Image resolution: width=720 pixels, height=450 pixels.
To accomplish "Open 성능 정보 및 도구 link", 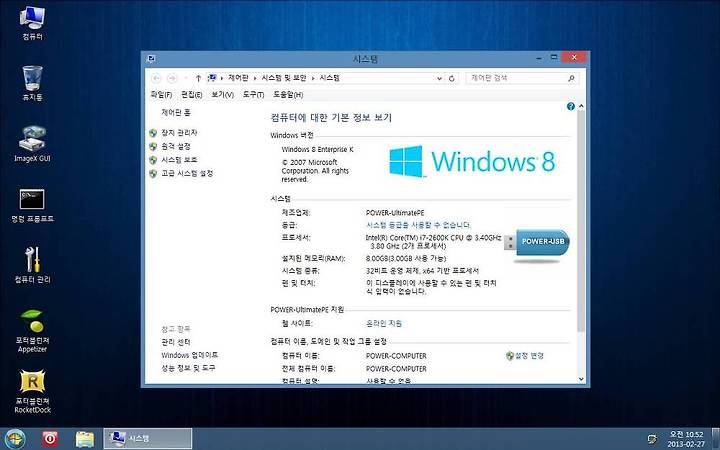I will 188,368.
